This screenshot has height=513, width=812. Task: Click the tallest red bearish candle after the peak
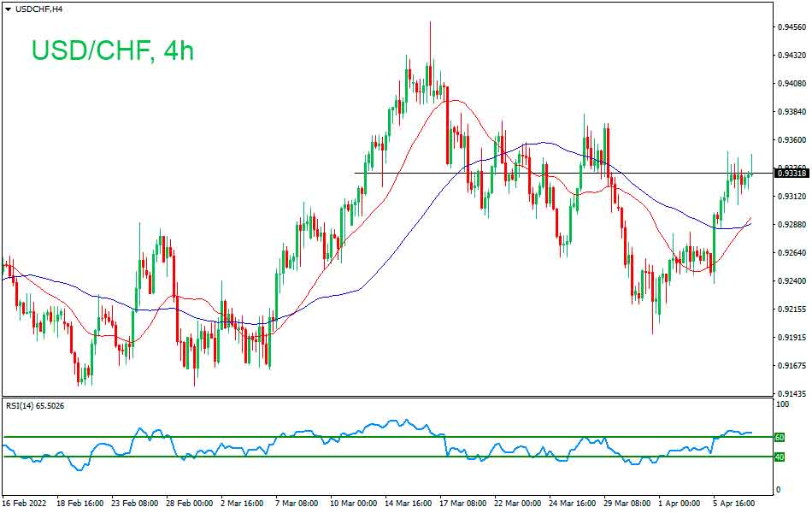446,128
